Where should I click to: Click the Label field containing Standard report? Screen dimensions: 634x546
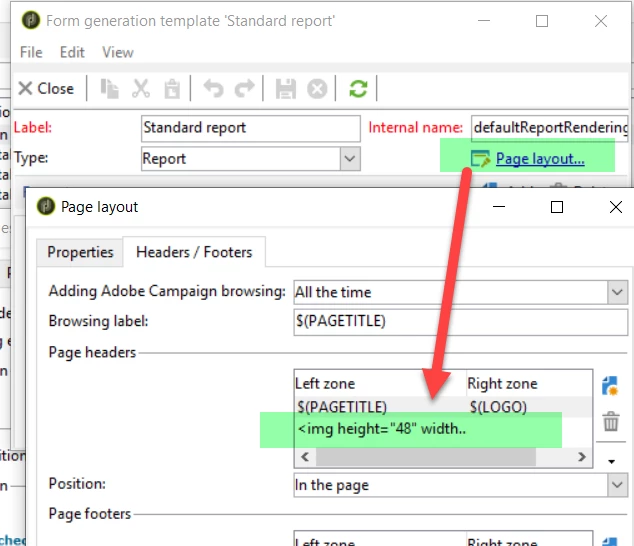(251, 128)
